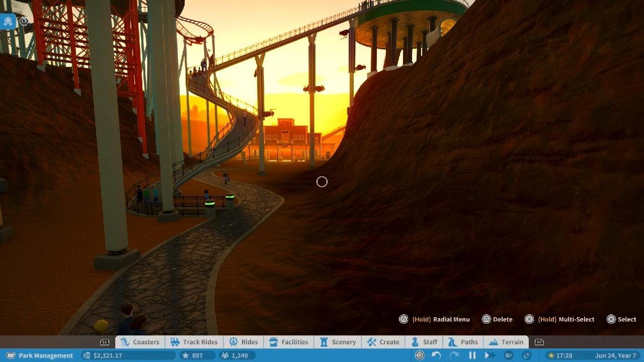The width and height of the screenshot is (644, 362).
Task: Click the rounded-square icon left of undo
Action: [x=420, y=355]
